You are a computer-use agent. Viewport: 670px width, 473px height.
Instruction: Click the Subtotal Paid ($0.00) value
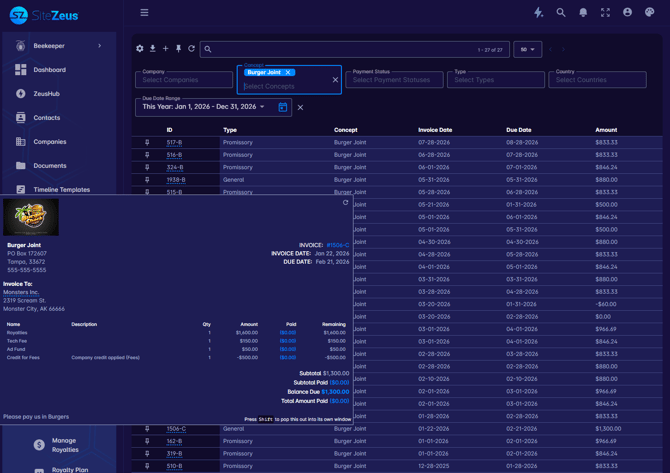click(339, 382)
